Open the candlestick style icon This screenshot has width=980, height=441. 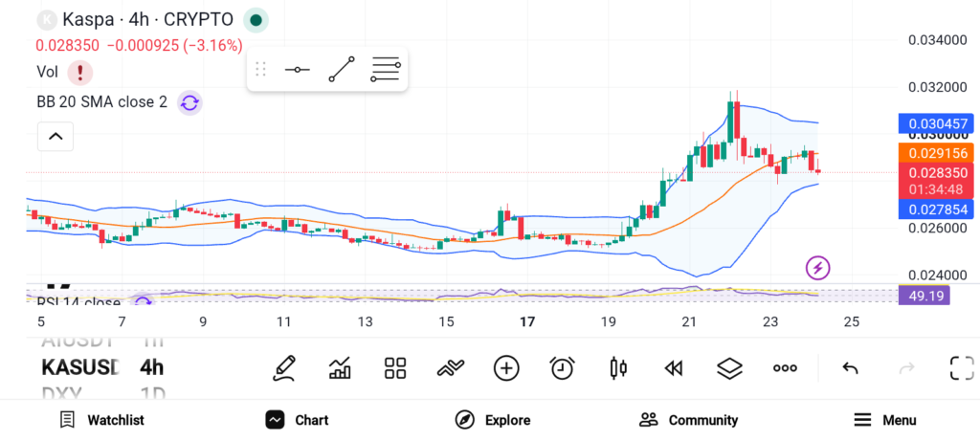[618, 368]
